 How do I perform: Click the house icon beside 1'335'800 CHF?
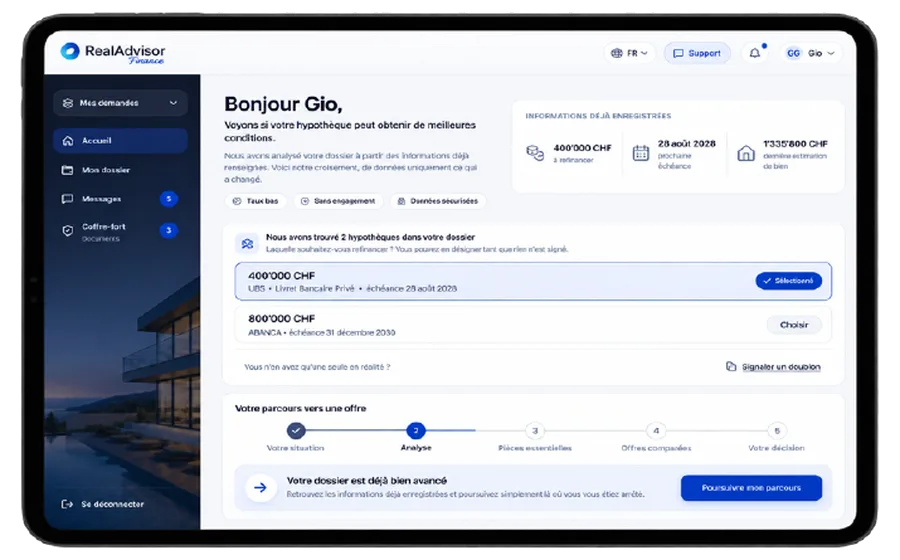[746, 153]
